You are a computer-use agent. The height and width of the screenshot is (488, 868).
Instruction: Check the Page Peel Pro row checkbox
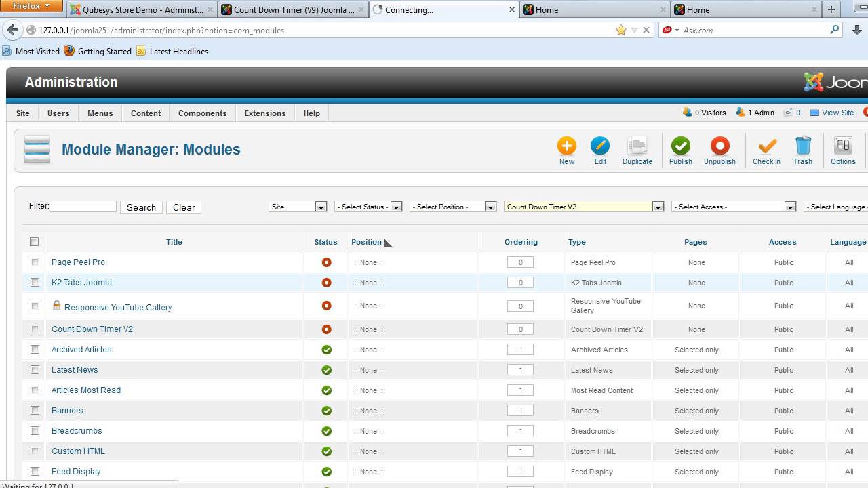35,262
